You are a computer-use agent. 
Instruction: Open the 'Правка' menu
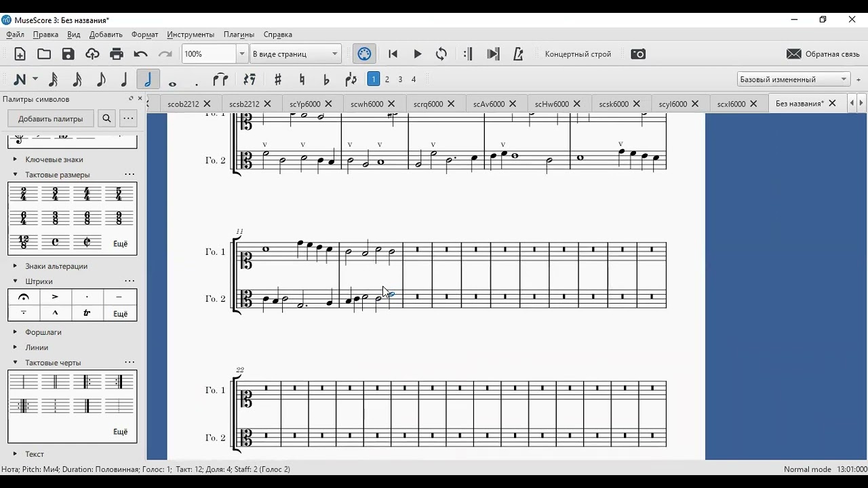pos(45,35)
